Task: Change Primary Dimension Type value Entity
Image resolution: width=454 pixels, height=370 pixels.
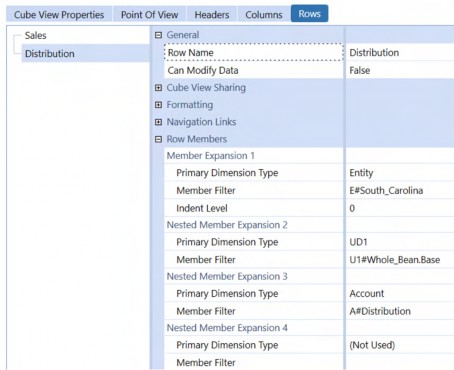Action: click(400, 173)
